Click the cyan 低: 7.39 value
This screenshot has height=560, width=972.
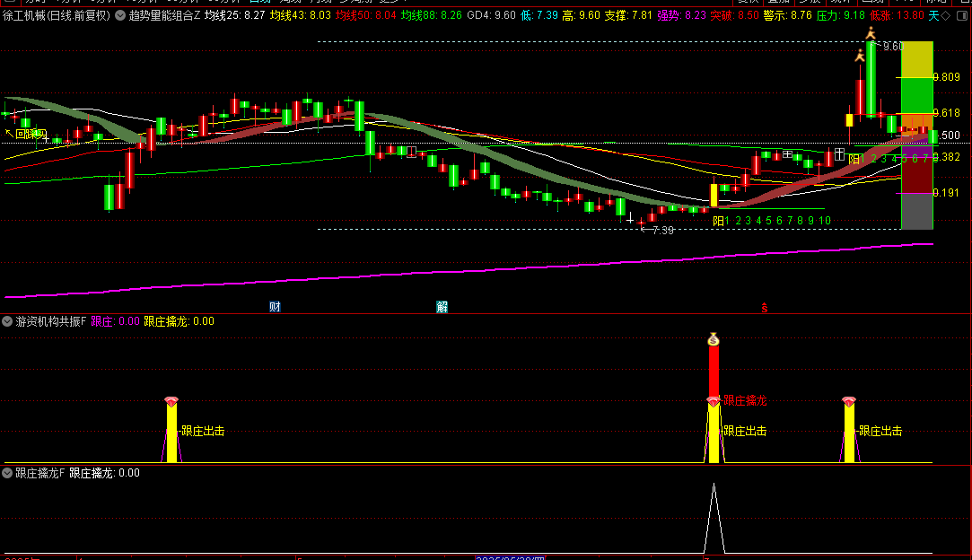click(x=539, y=15)
